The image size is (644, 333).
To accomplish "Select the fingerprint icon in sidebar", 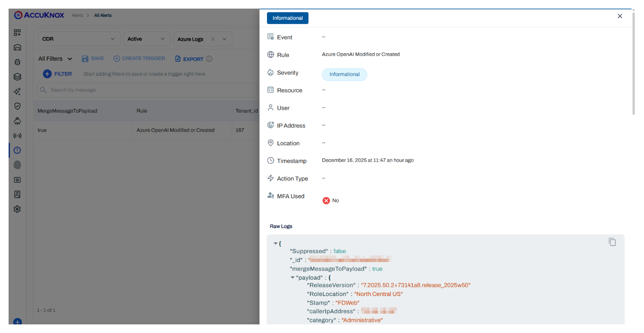I will click(17, 165).
